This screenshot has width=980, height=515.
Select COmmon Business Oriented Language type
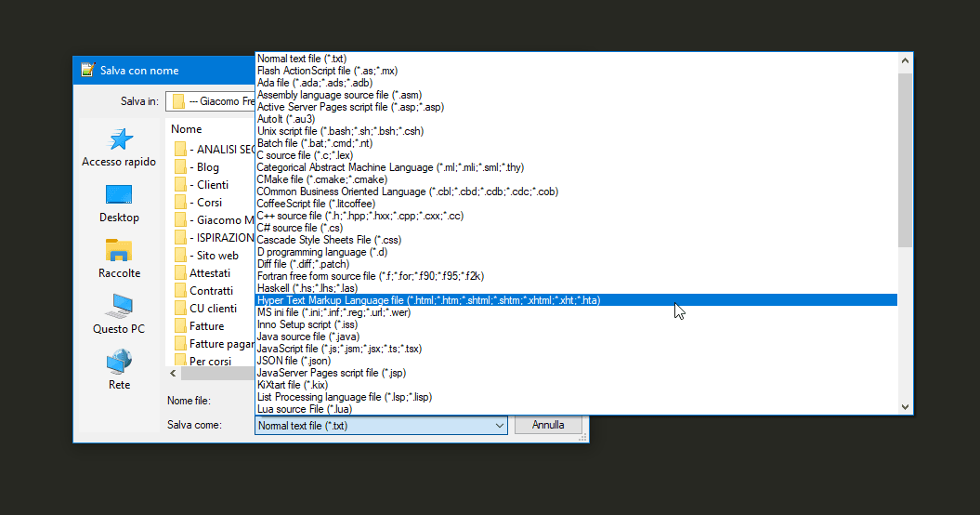point(576,191)
